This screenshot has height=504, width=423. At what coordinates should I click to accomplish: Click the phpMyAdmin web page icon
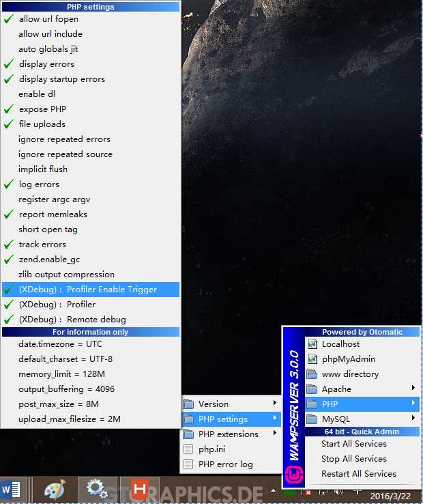pos(312,359)
